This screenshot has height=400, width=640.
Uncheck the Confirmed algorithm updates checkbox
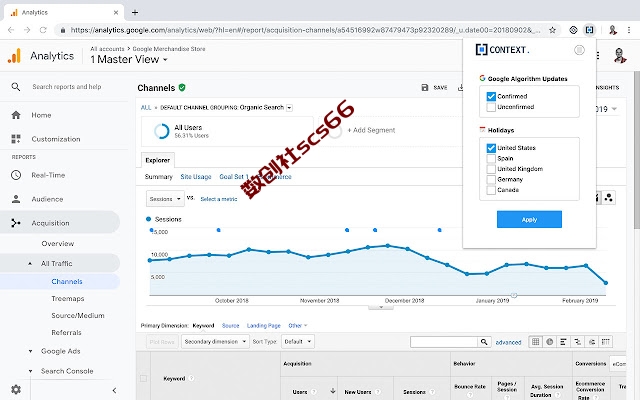coord(491,96)
